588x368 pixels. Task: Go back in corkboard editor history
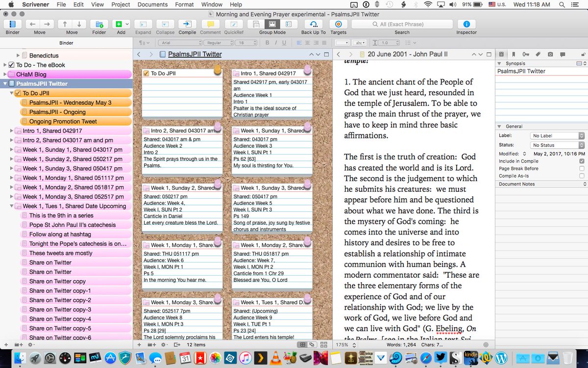tap(139, 54)
